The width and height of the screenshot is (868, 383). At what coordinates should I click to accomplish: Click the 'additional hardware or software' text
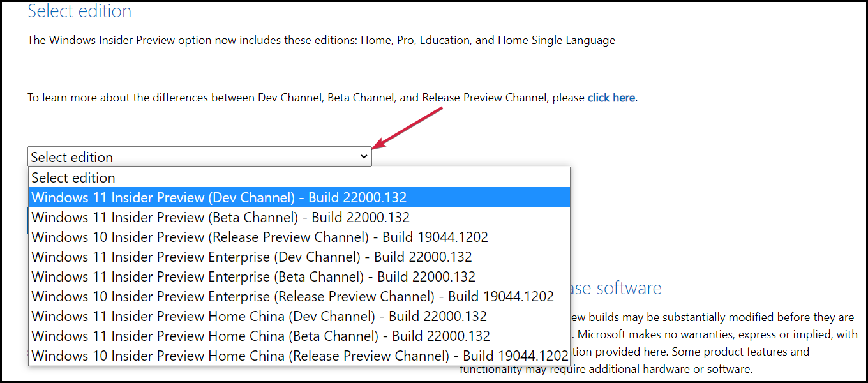664,368
